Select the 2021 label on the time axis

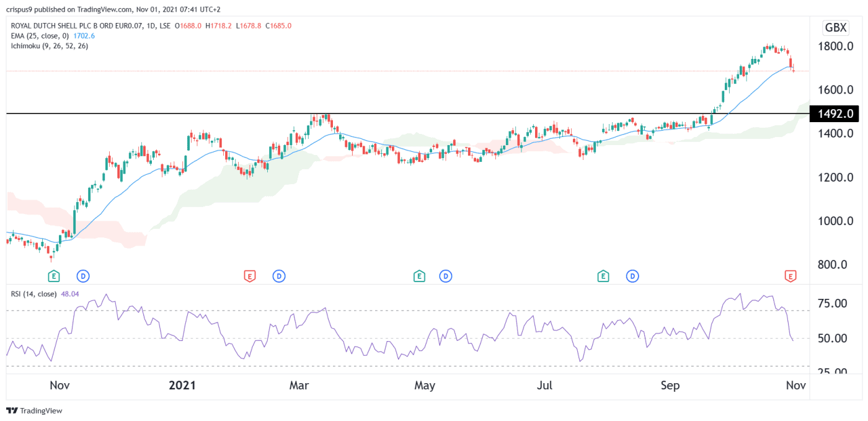(182, 385)
